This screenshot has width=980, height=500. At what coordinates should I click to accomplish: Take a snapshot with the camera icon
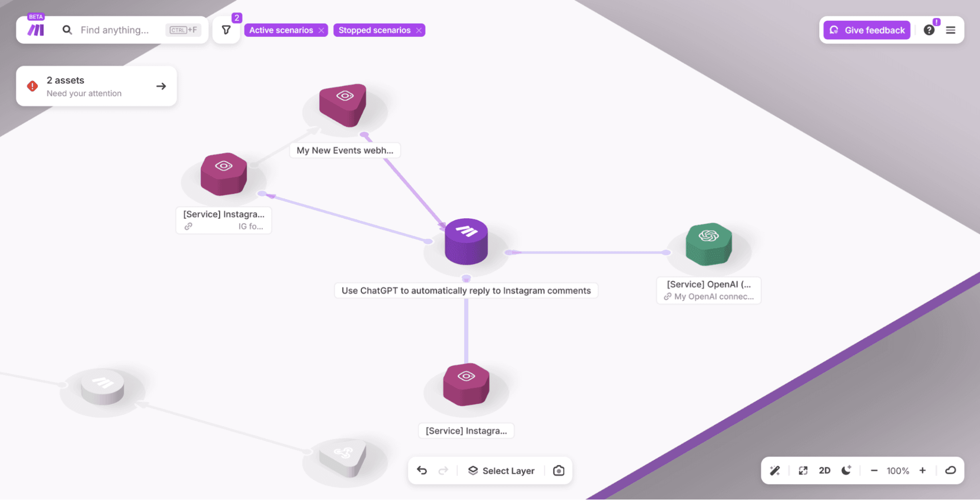pos(558,471)
